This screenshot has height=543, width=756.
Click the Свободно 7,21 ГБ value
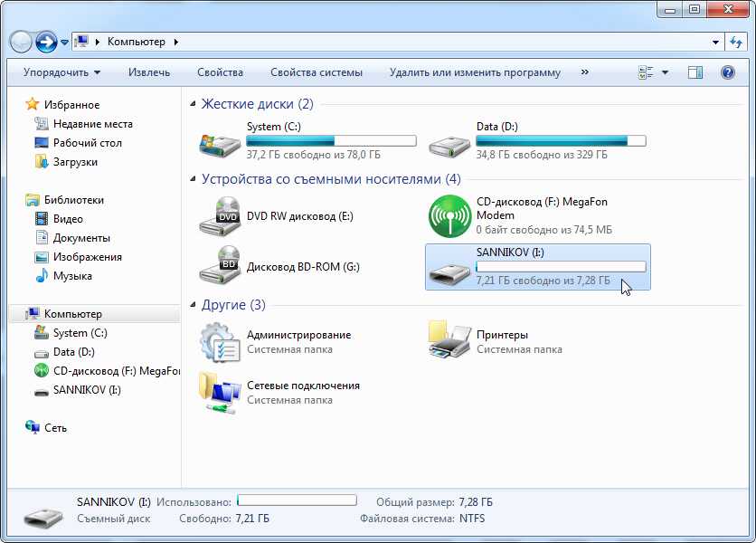click(252, 519)
